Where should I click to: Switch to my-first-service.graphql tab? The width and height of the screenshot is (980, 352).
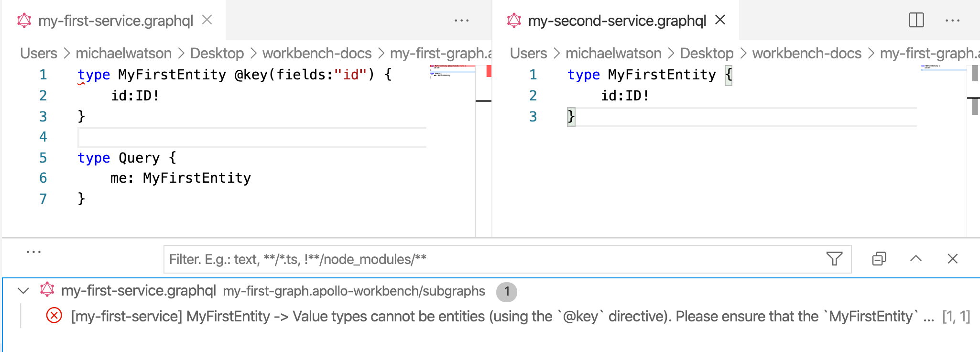click(x=115, y=21)
